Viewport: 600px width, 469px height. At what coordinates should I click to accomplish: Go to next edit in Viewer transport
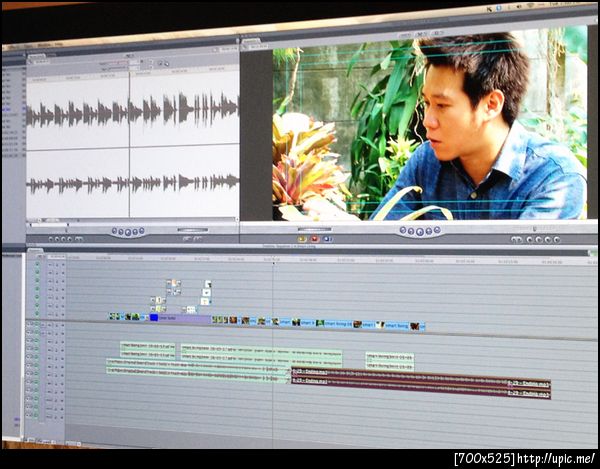pyautogui.click(x=142, y=231)
